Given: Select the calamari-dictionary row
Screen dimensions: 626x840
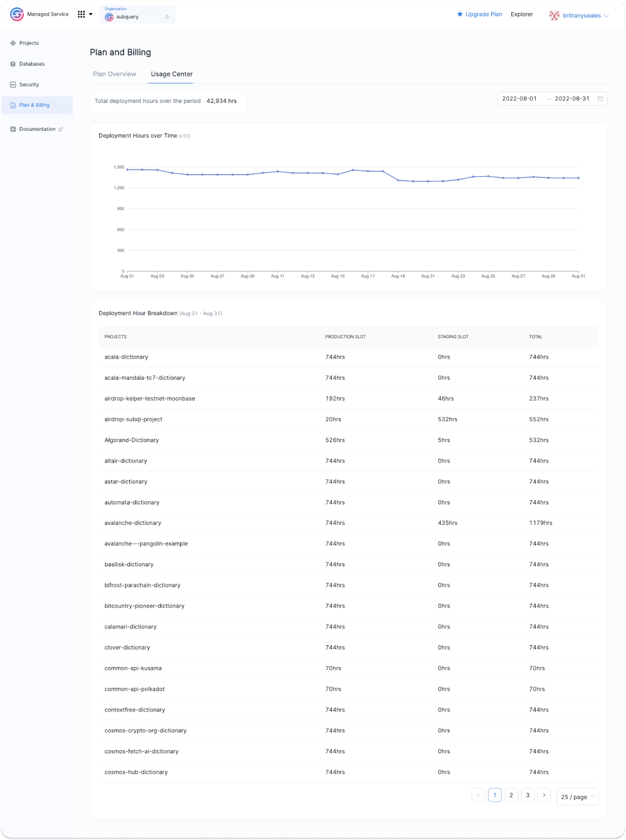Looking at the screenshot, I should pyautogui.click(x=349, y=627).
